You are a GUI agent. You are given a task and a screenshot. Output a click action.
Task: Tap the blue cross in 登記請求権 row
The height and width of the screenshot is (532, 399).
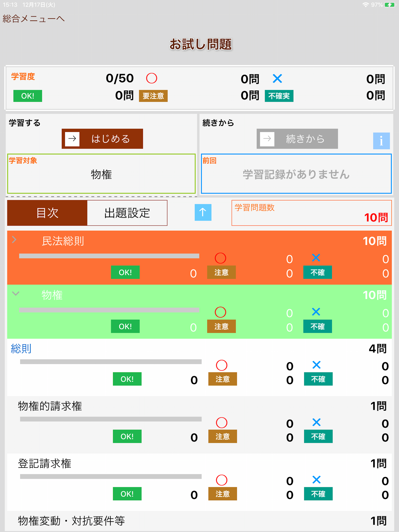click(x=316, y=480)
